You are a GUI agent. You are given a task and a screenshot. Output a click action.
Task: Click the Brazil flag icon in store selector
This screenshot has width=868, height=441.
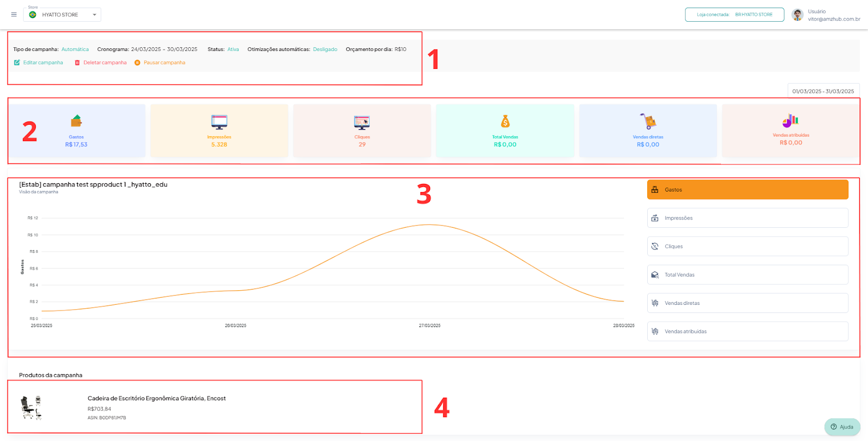(33, 15)
